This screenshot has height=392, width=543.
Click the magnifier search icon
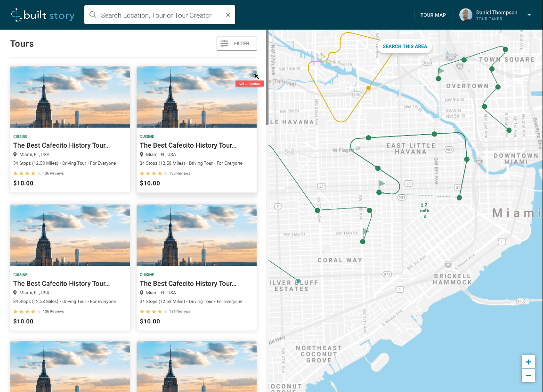93,15
